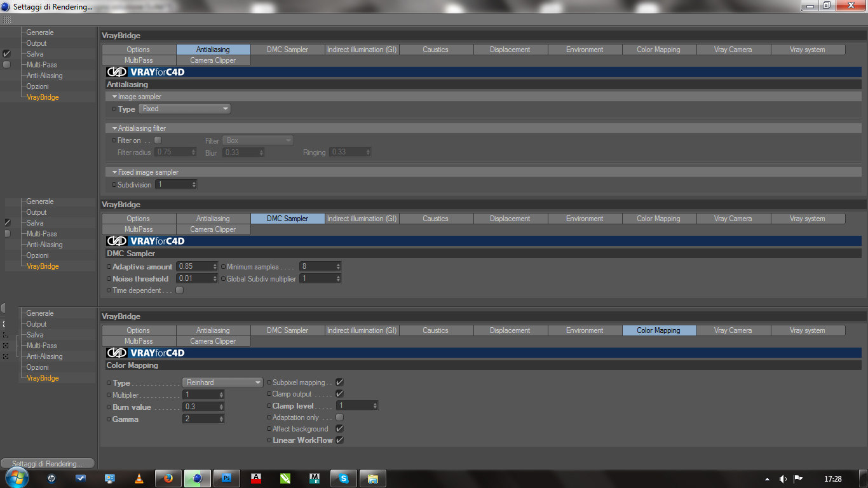Click the animation dot beside Subpixel mapping
The width and height of the screenshot is (868, 488).
click(x=269, y=383)
